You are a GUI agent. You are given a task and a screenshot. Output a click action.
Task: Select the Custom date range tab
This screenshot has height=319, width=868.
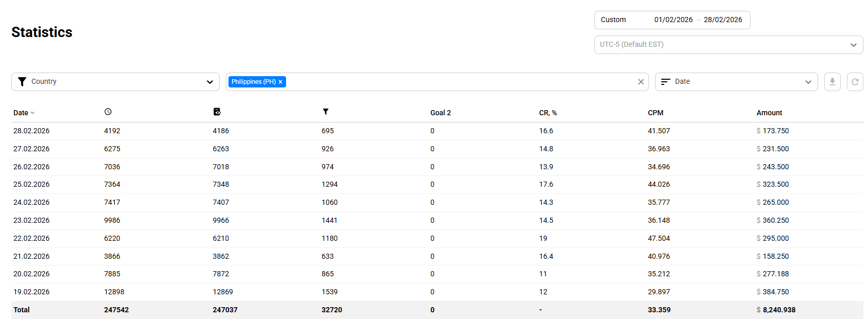click(613, 20)
